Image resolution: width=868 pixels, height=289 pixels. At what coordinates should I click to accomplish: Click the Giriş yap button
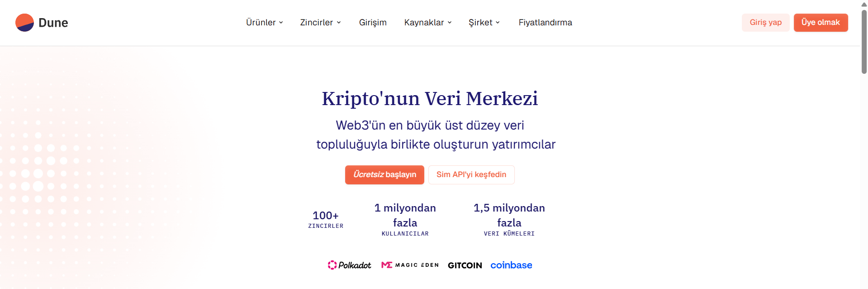coord(765,22)
